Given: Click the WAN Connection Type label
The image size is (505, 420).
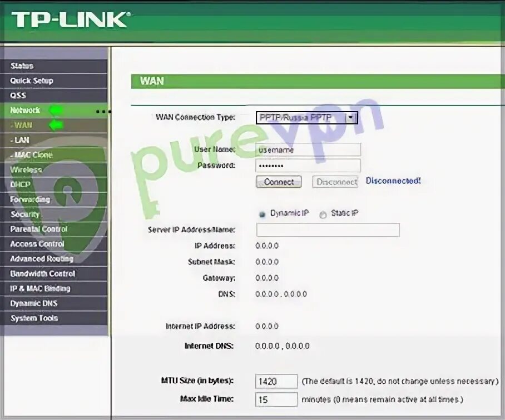Looking at the screenshot, I should [x=196, y=117].
